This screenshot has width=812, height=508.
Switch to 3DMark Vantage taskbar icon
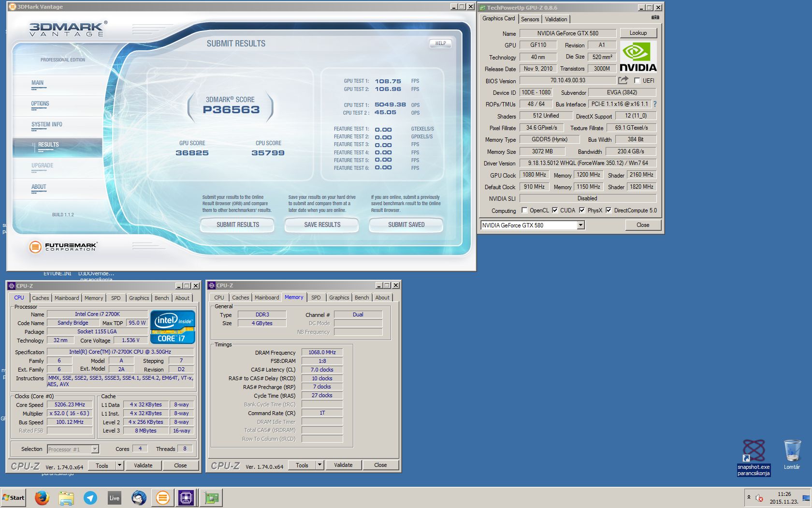[163, 497]
